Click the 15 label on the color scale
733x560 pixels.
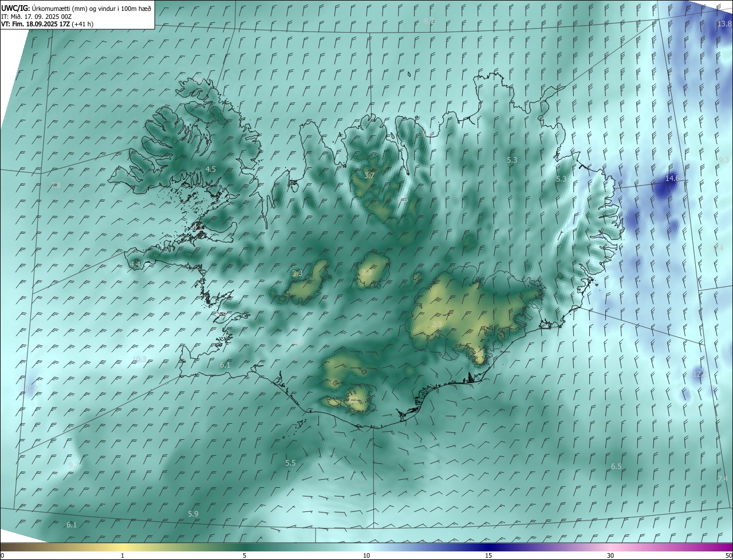click(488, 556)
